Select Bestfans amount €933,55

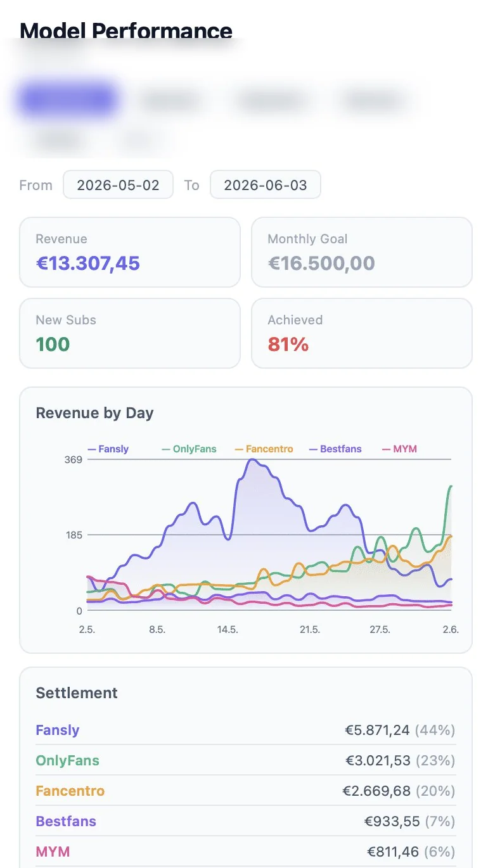(392, 822)
